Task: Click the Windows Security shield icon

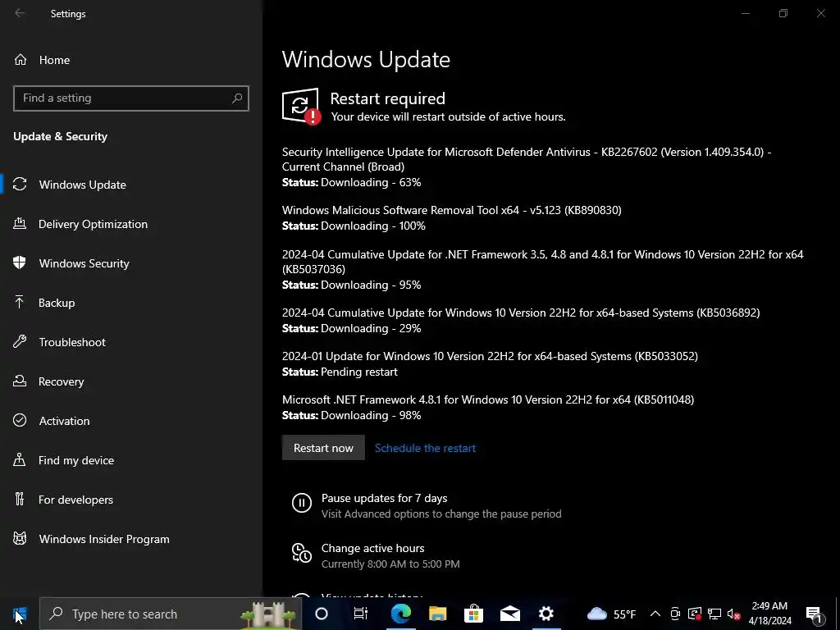Action: coord(20,263)
